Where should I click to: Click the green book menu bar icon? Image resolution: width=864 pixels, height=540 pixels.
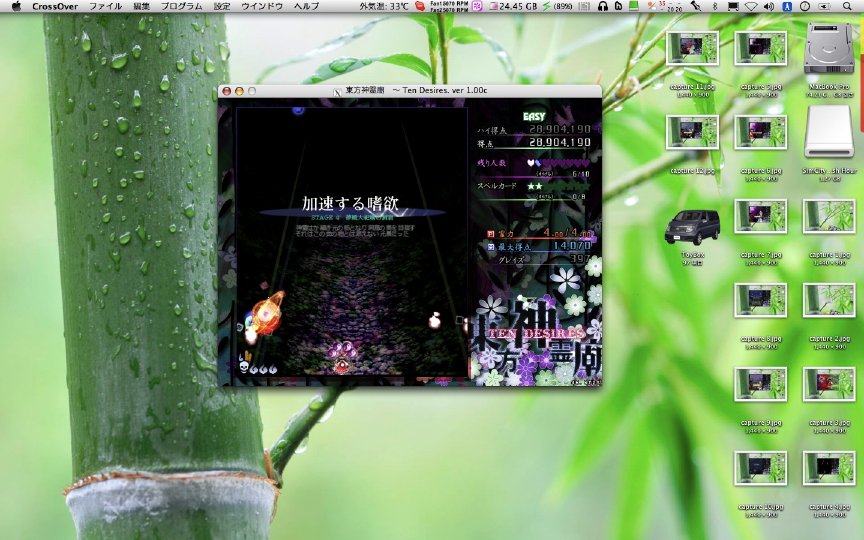tap(634, 6)
